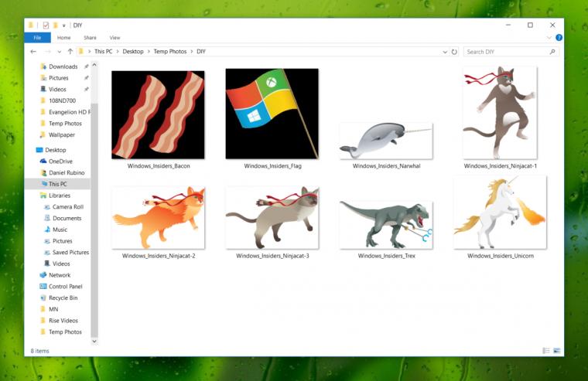
Task: Open pinned Videos in Quick access
Action: 57,89
